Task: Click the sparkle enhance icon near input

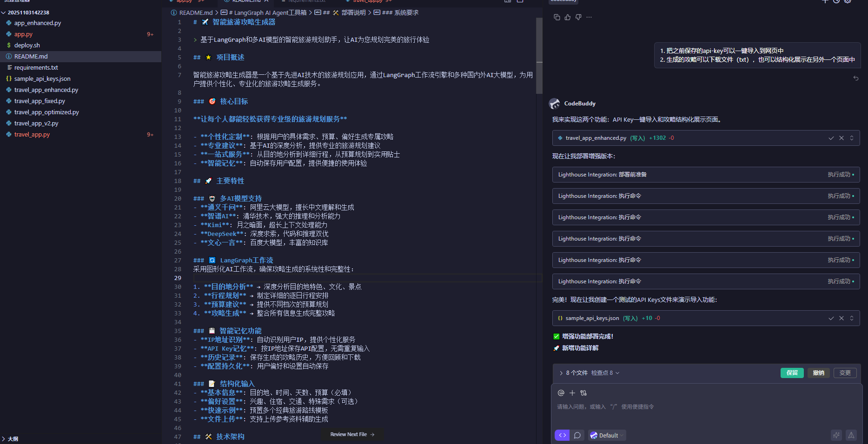Action: pos(836,435)
